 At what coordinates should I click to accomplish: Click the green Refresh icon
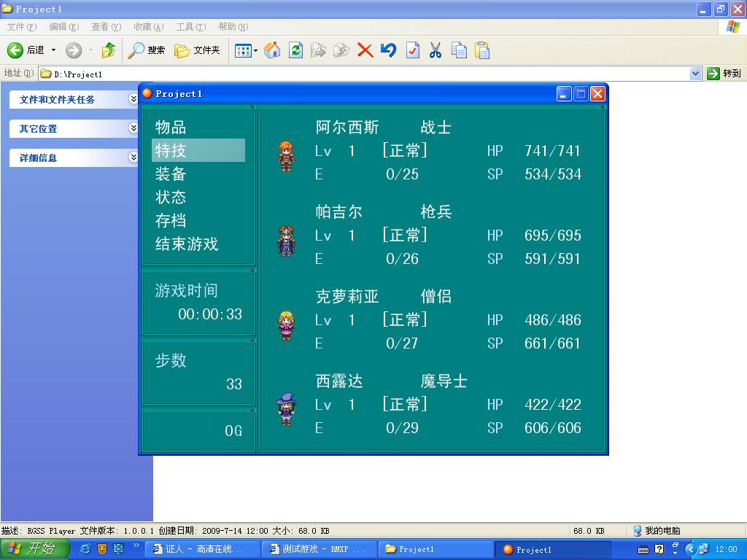coord(296,50)
